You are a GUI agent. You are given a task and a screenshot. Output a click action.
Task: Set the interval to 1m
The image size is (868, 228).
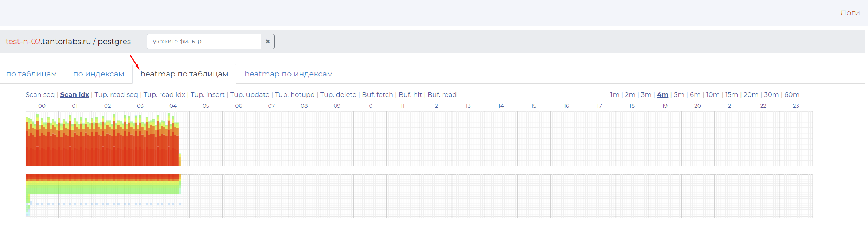coord(614,95)
